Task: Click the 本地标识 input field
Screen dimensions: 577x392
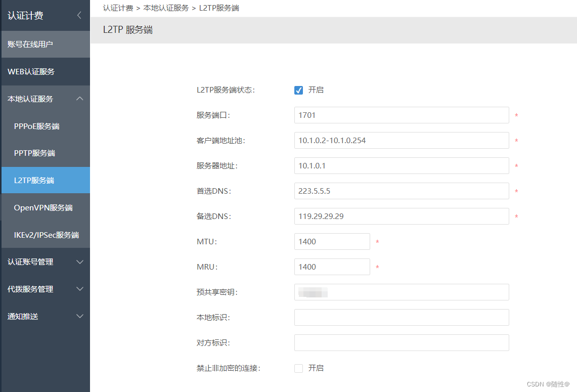Action: pos(402,317)
